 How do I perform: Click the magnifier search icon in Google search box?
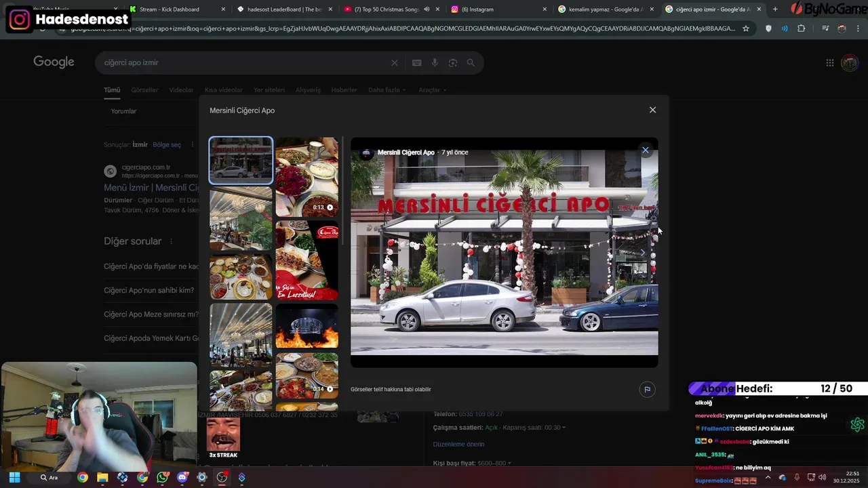(471, 62)
